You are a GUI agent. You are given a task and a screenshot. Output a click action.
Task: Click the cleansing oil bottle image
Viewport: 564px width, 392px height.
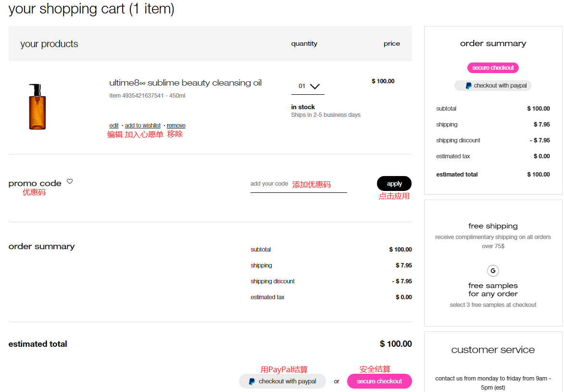pos(37,107)
